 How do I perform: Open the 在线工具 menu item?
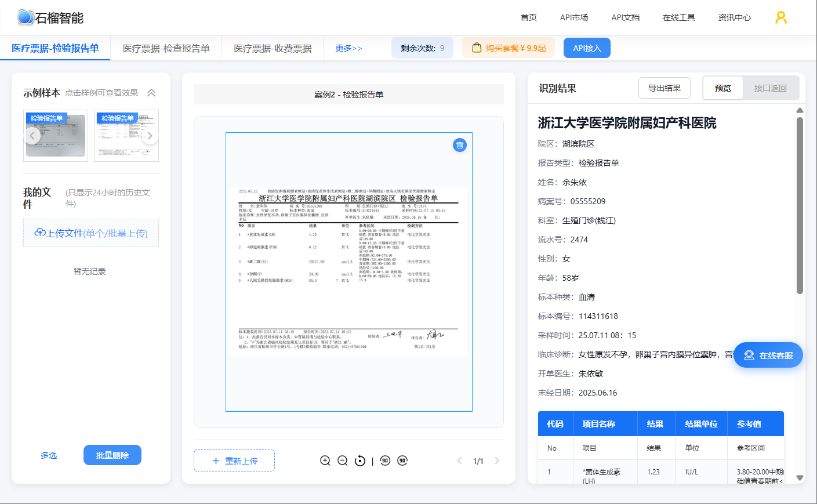[x=679, y=17]
